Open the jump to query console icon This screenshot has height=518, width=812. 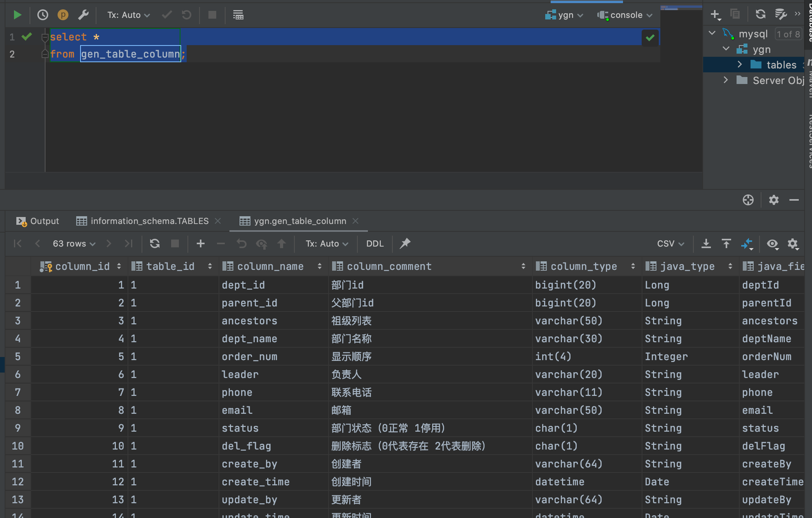[780, 14]
